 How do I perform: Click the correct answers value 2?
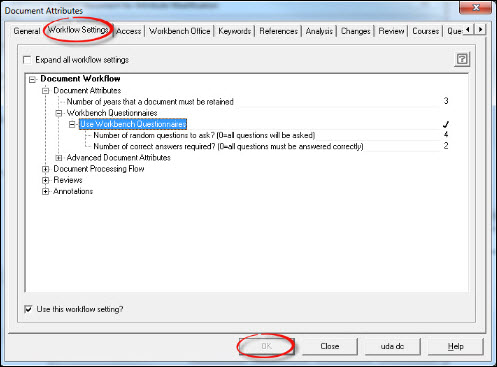click(446, 146)
